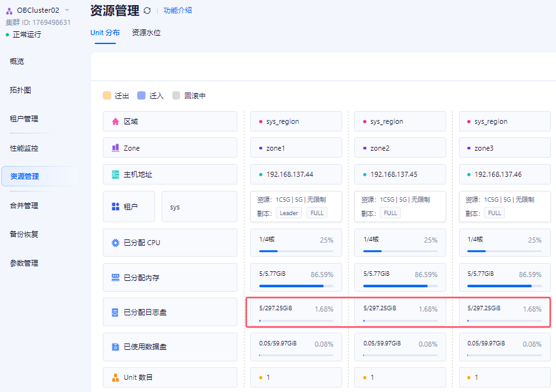Image resolution: width=556 pixels, height=392 pixels.
Task: Click the 已分配 CPU gear icon
Action: click(x=116, y=243)
